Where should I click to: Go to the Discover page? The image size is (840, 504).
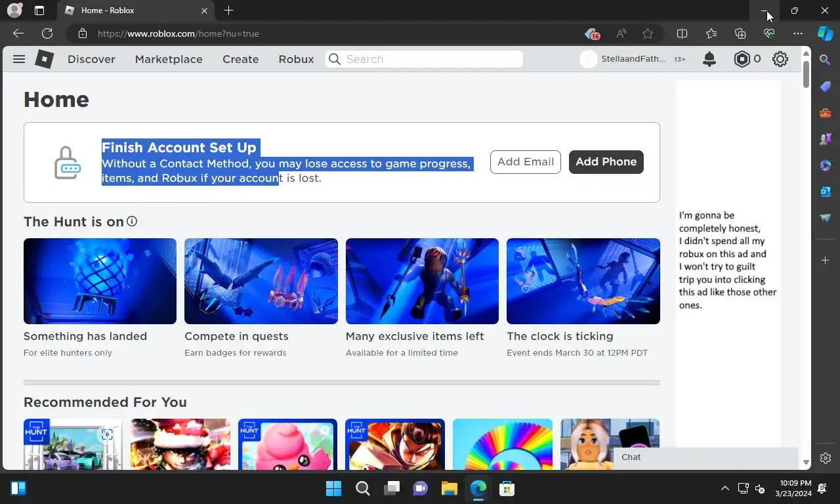coord(91,59)
